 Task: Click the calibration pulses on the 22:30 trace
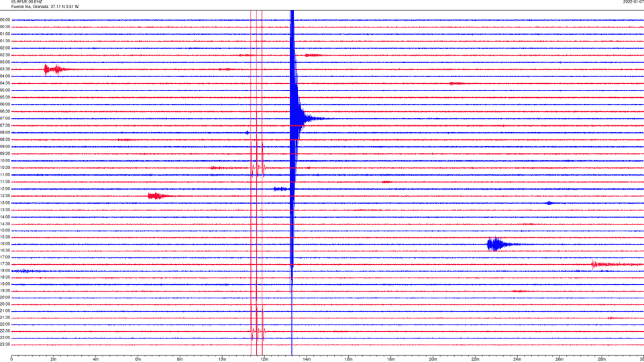(258, 331)
